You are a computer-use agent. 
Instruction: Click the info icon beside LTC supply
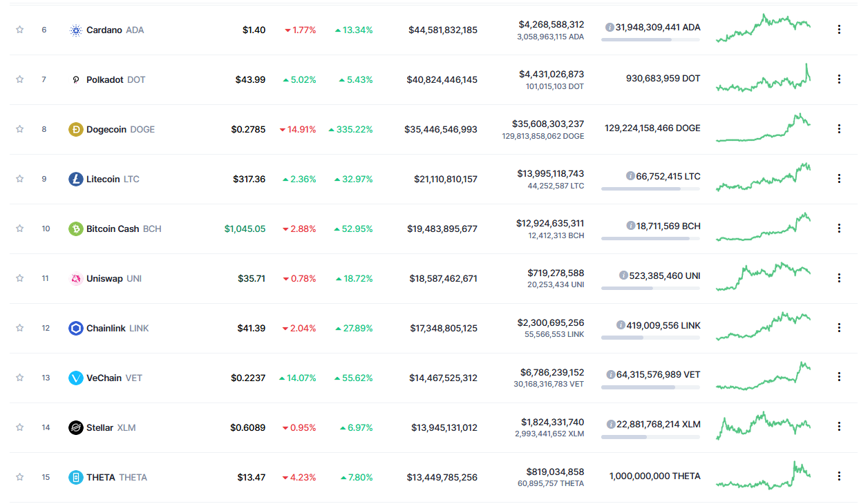pyautogui.click(x=630, y=176)
